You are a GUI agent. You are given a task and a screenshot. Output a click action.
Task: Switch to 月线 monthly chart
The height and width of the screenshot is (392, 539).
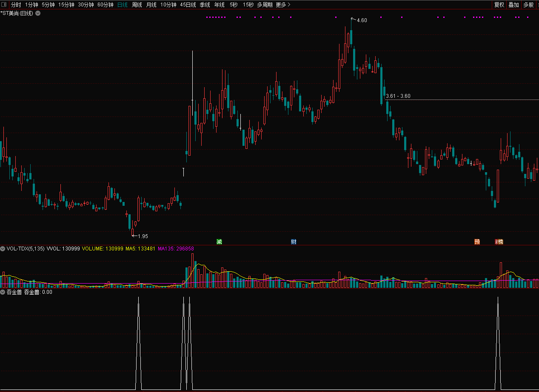coord(151,5)
